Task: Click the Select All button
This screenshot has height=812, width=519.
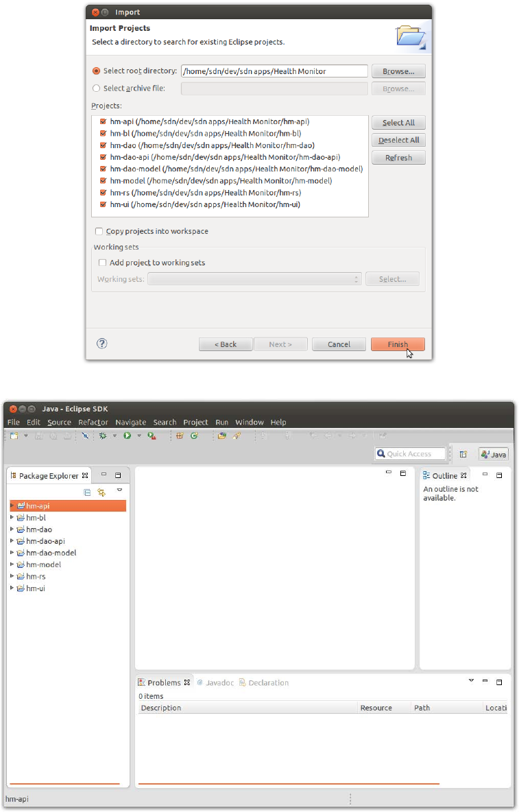Action: click(x=398, y=123)
